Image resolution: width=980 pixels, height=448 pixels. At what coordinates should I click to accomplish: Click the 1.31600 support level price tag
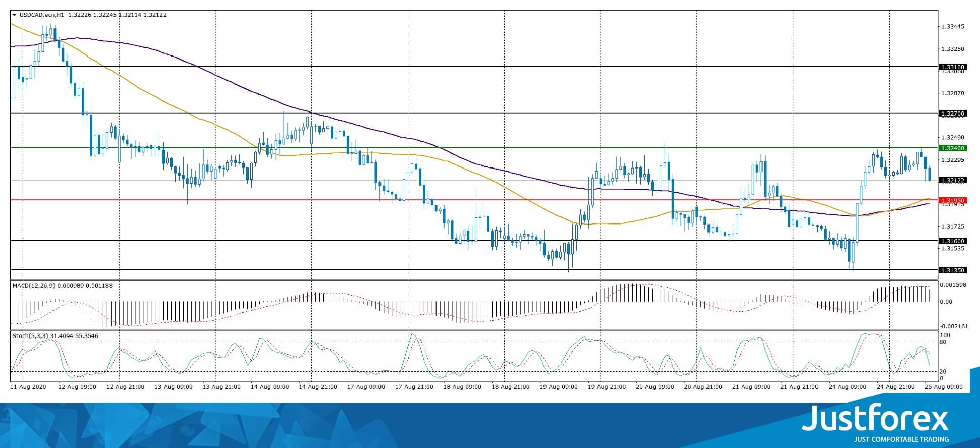953,241
